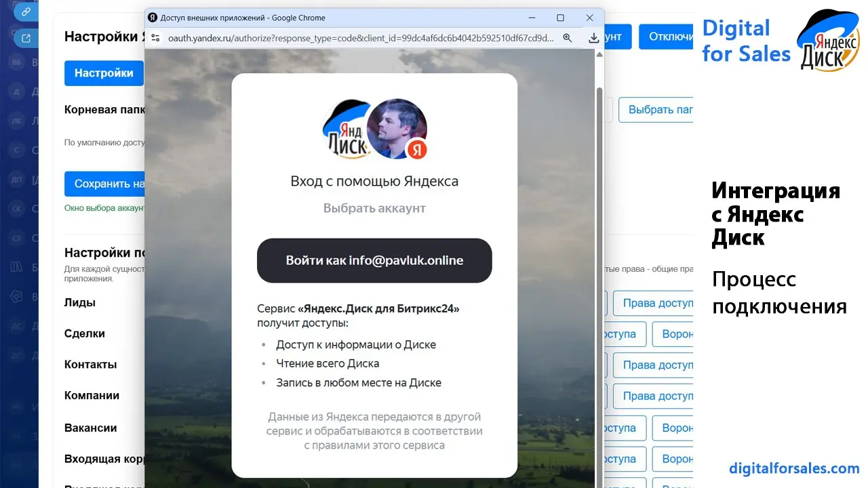The height and width of the screenshot is (488, 868).
Task: Open "Права доступ" button in the Лиды row
Action: 653,303
